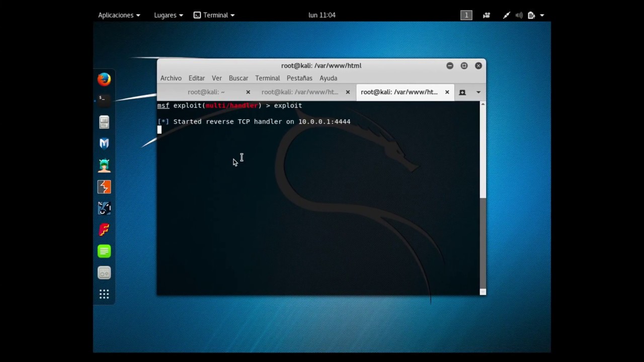The width and height of the screenshot is (644, 362).
Task: Open the Buscar menu
Action: (x=238, y=78)
